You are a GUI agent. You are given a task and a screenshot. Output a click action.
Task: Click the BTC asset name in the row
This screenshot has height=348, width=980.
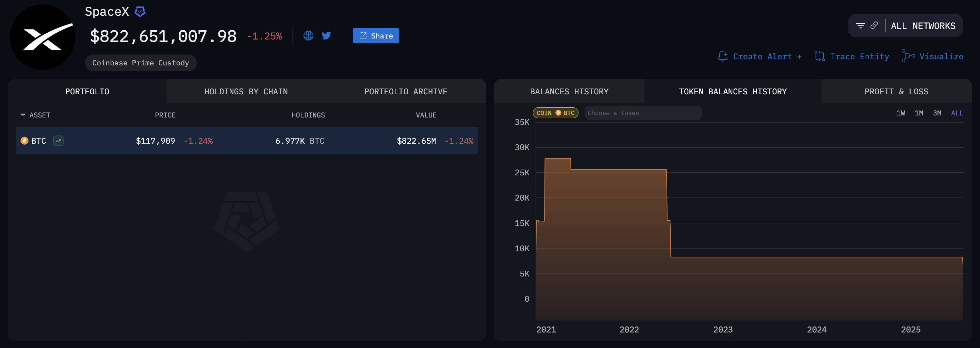tap(38, 141)
